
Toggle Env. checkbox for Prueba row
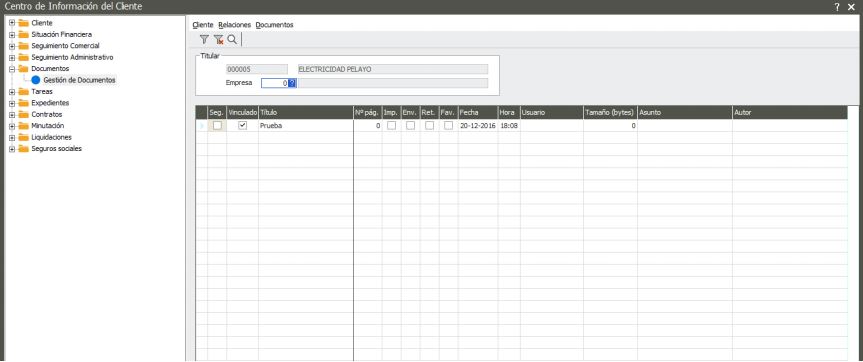pyautogui.click(x=411, y=125)
